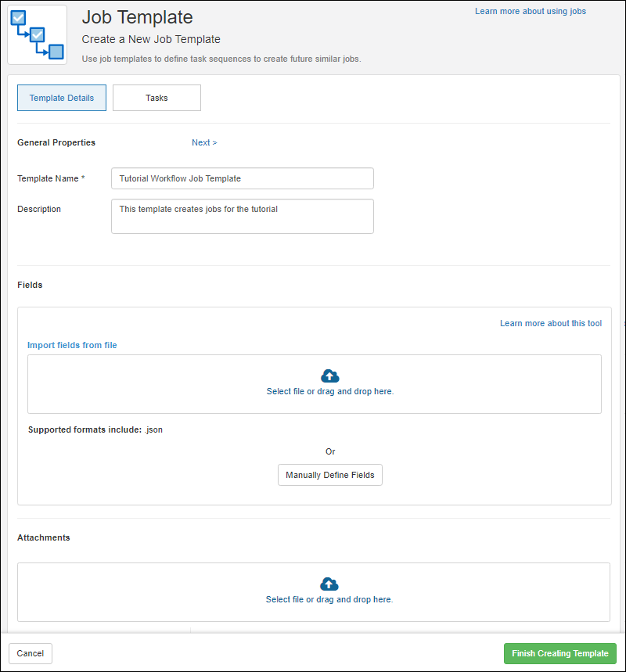Click the cloud upload icon under Import fields
The image size is (626, 672).
[330, 376]
